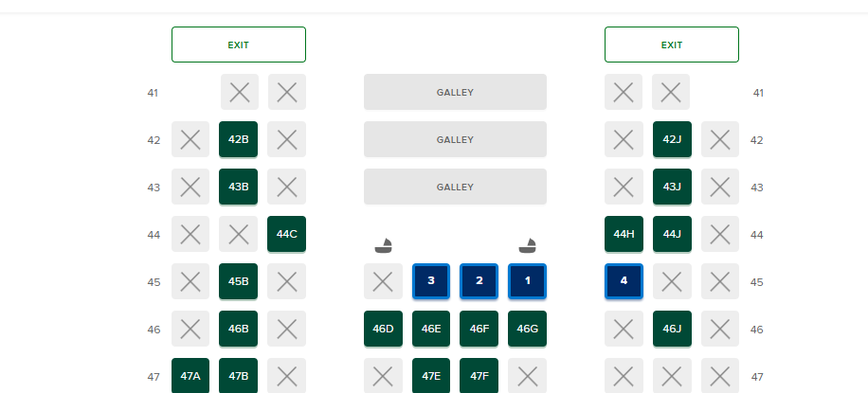868x393 pixels.
Task: Select seat 46G in center block
Action: click(x=527, y=329)
